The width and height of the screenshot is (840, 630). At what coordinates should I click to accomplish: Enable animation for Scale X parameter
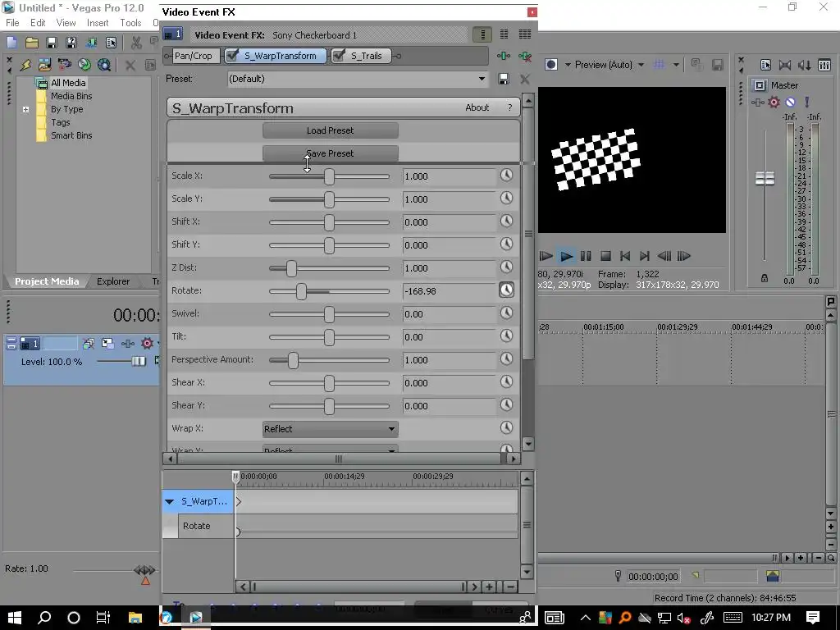click(x=506, y=176)
